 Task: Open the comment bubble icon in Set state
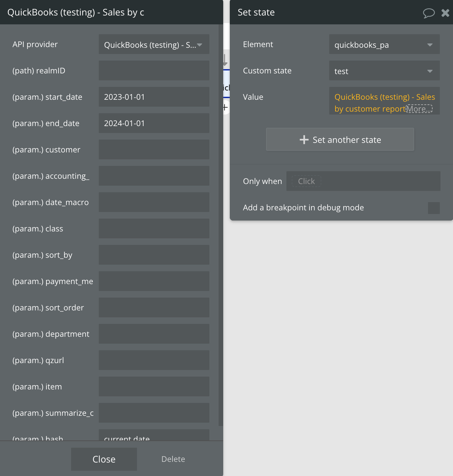tap(429, 13)
